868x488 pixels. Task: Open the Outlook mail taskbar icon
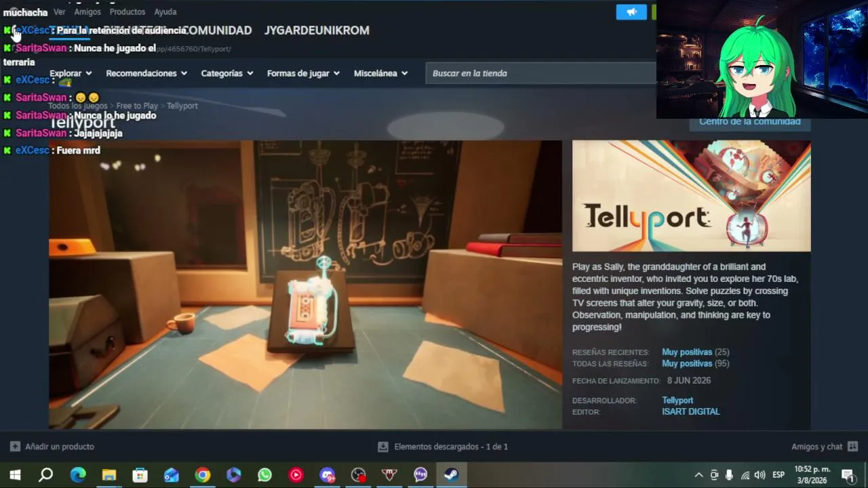(x=172, y=474)
